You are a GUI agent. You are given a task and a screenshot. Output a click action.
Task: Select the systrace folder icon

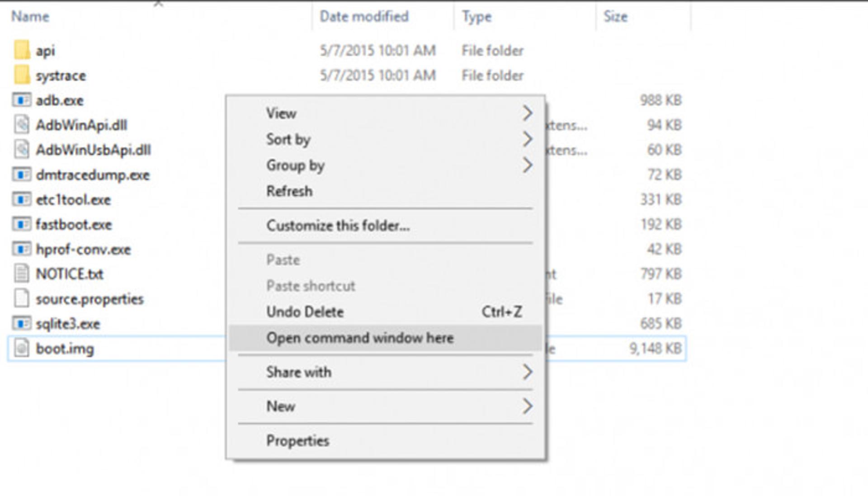pyautogui.click(x=22, y=75)
